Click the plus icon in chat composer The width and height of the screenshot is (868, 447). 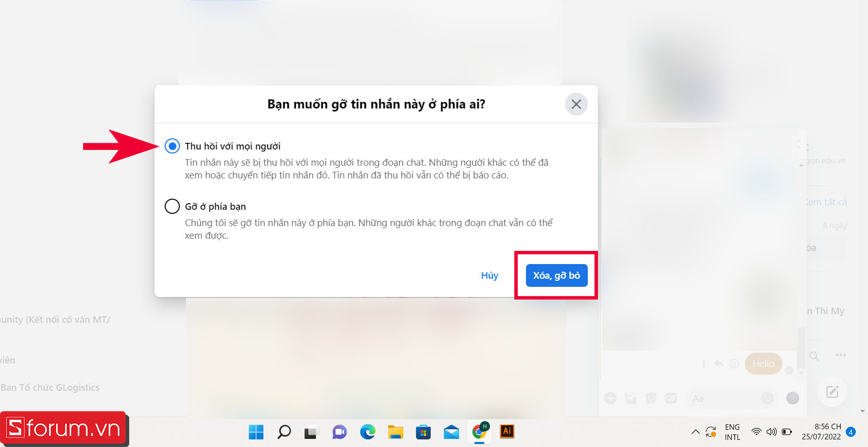click(x=611, y=398)
